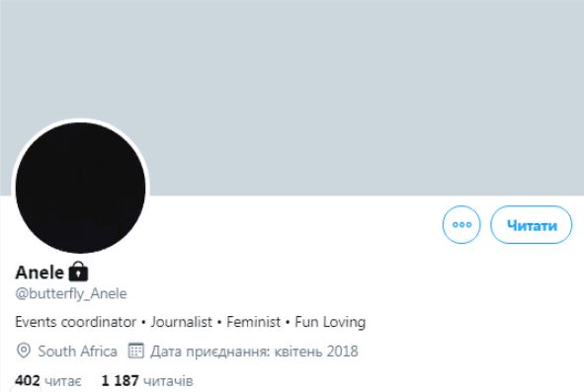Click the following count number 402
Image resolution: width=584 pixels, height=392 pixels.
(x=28, y=381)
